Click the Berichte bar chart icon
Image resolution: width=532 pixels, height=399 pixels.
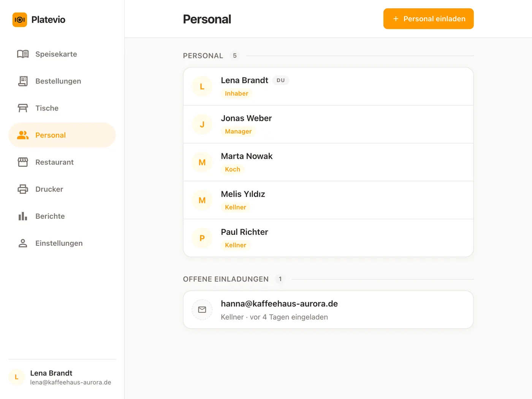click(23, 216)
